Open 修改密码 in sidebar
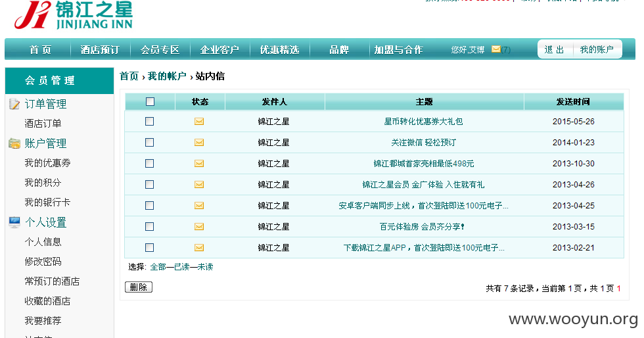Screen dimensions: 644x338 [x=43, y=262]
